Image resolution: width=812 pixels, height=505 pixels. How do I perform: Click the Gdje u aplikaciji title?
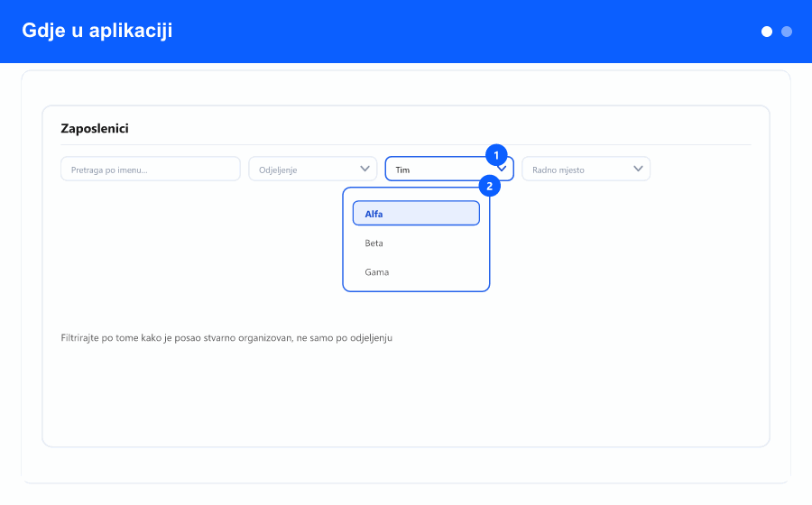point(97,31)
